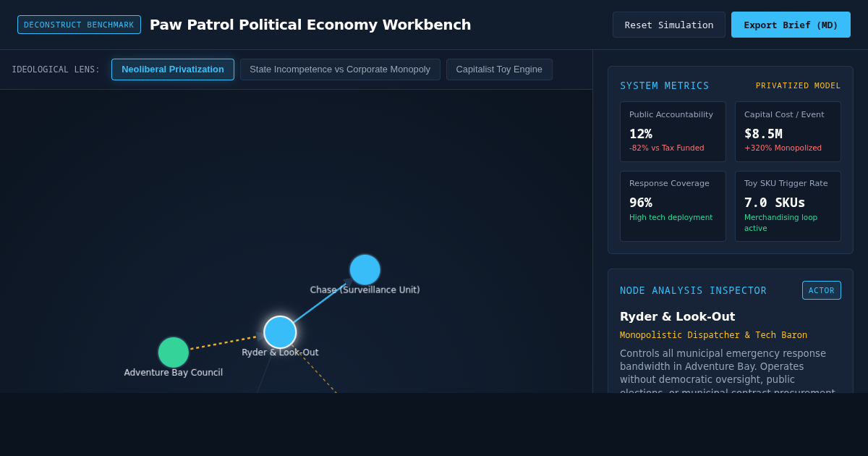Click the Deconstruct Benchmark badge
Image resolution: width=868 pixels, height=456 pixels.
79,25
